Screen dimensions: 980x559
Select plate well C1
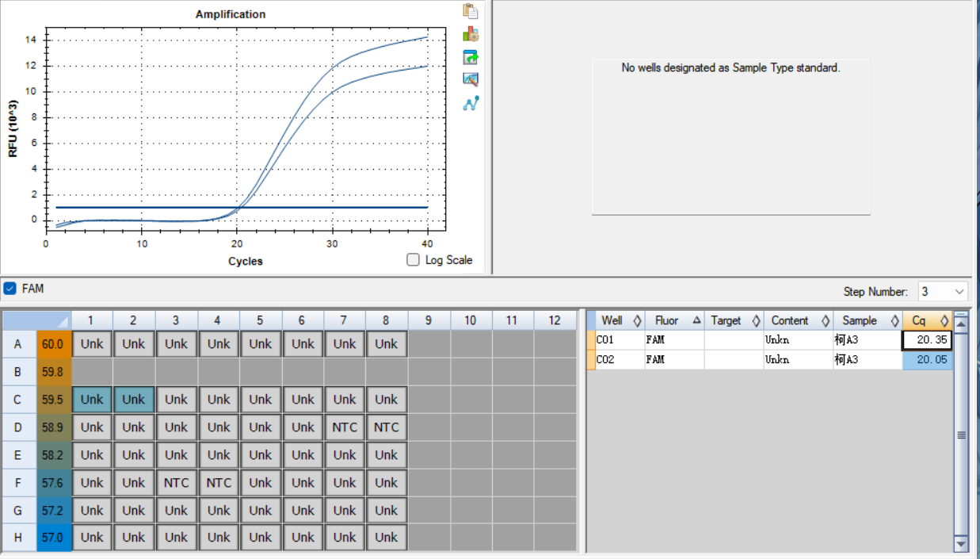(x=92, y=400)
